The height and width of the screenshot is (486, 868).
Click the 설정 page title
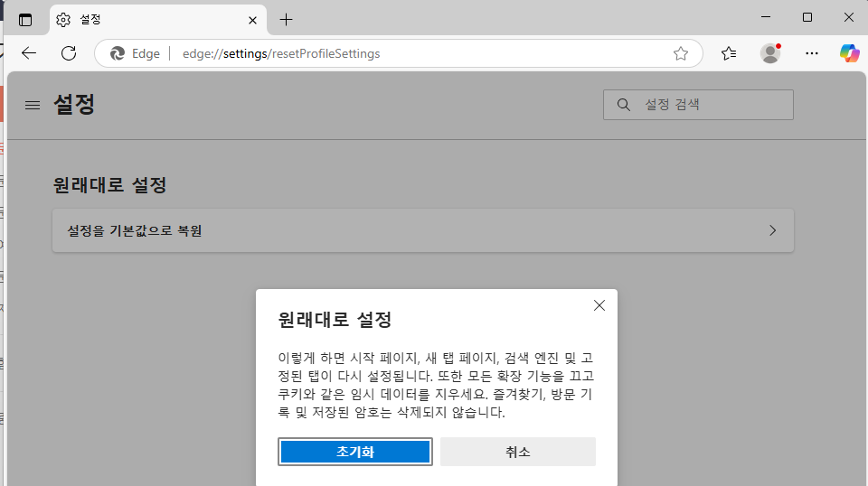74,105
